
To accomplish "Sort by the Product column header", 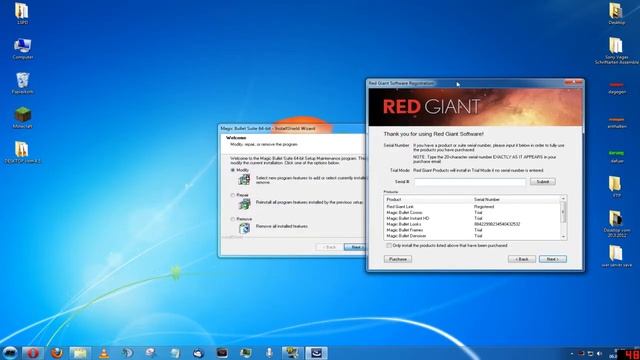I will coord(428,200).
